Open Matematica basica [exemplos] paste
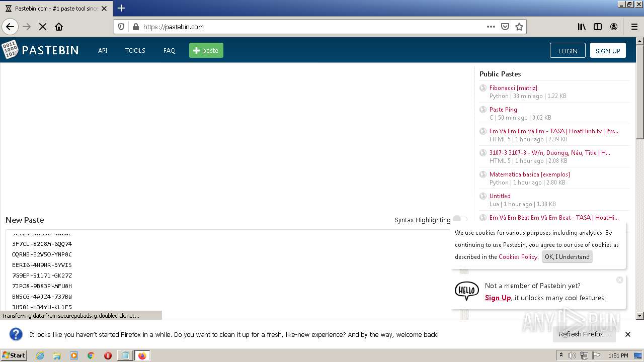This screenshot has height=362, width=644. click(x=529, y=174)
